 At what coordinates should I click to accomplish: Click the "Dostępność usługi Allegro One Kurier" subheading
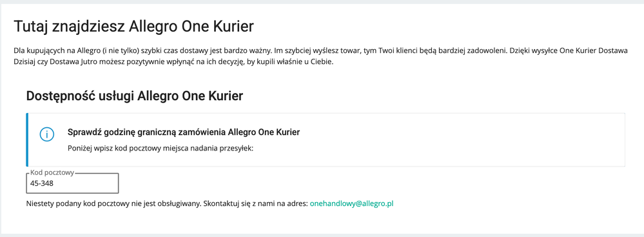[135, 96]
